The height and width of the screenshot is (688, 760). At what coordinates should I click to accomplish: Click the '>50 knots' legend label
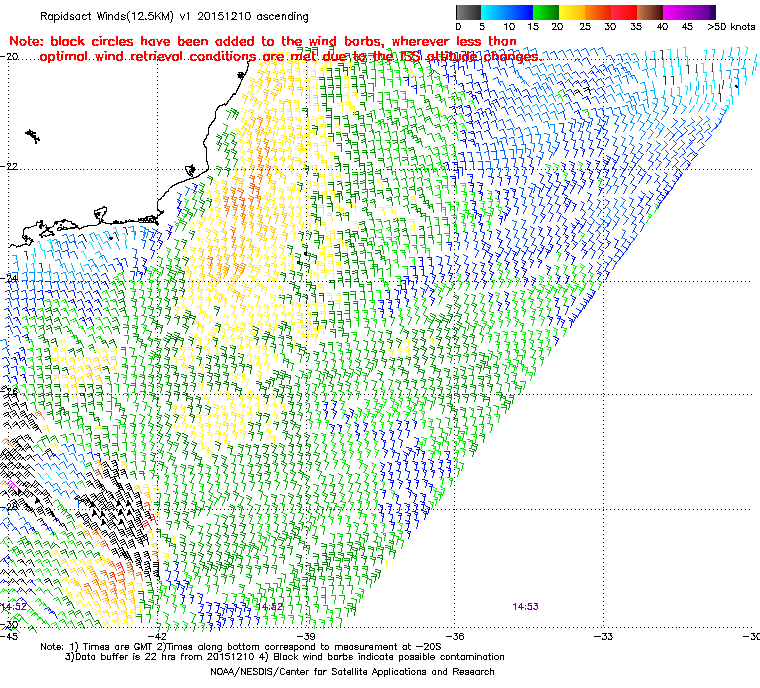(731, 27)
